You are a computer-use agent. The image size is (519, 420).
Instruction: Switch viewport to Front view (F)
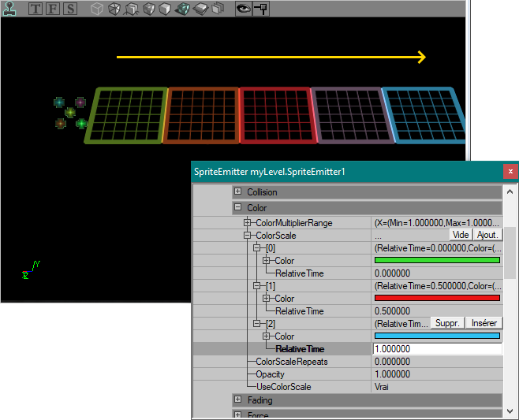point(53,9)
